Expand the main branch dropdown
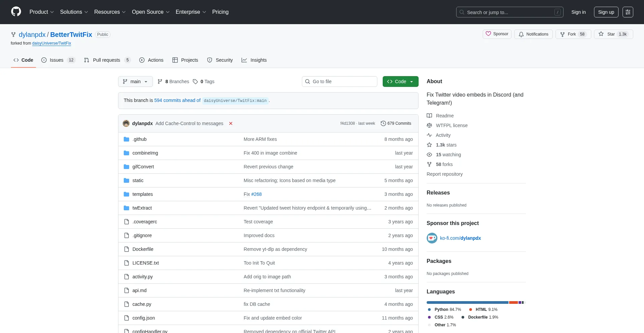This screenshot has height=333, width=644. click(135, 81)
